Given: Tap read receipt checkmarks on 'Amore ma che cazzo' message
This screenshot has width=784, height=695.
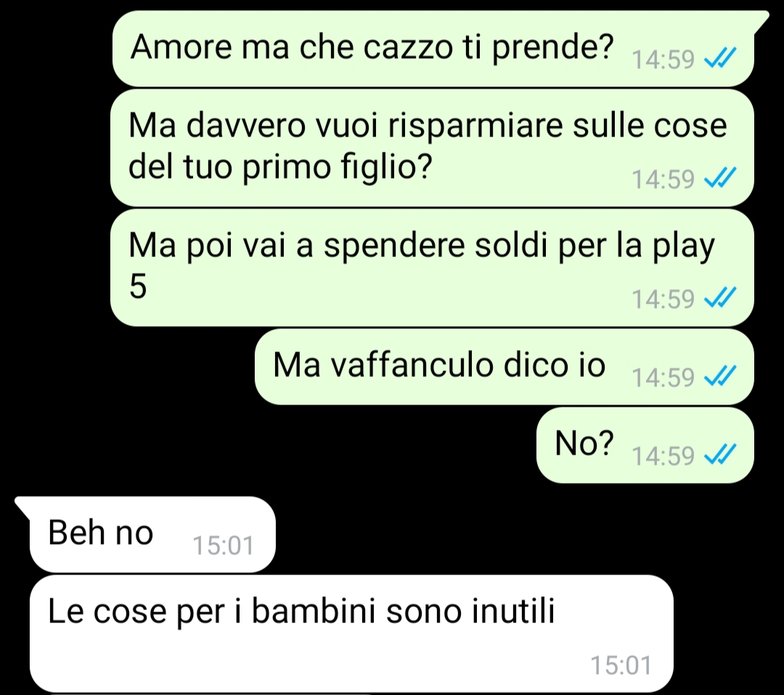Looking at the screenshot, I should click(719, 59).
